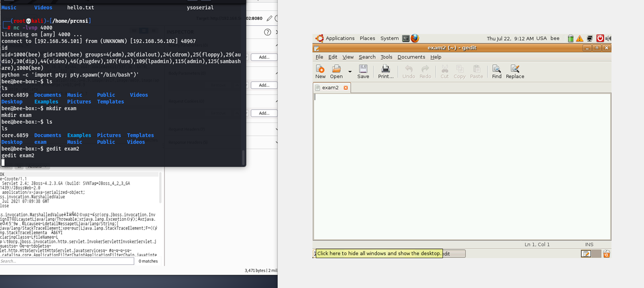Open gedit's Search menu

click(367, 57)
